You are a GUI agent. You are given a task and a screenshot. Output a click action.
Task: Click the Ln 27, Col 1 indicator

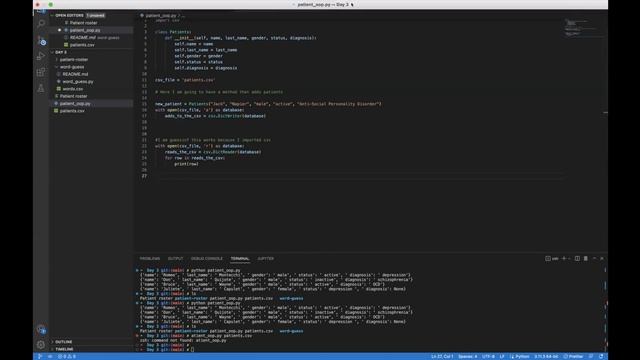pos(442,356)
